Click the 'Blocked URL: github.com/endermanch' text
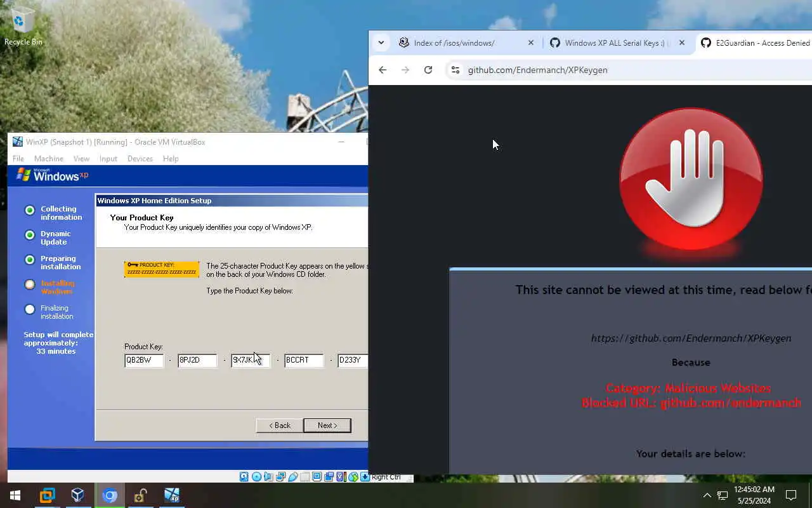 pyautogui.click(x=691, y=403)
